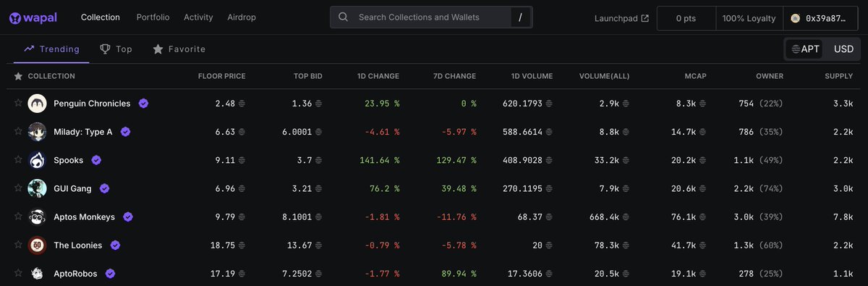This screenshot has height=286, width=868.
Task: Open The Loonies collection name
Action: pos(78,245)
